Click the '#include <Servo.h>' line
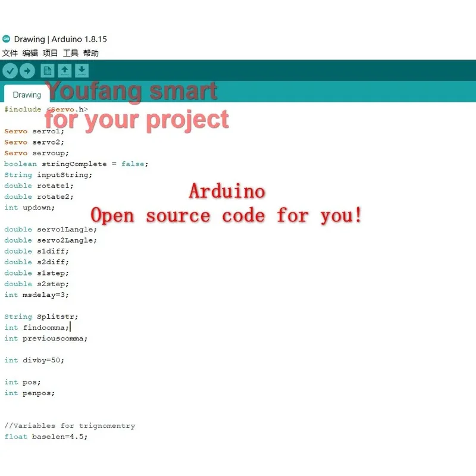This screenshot has height=476, width=476. [46, 109]
